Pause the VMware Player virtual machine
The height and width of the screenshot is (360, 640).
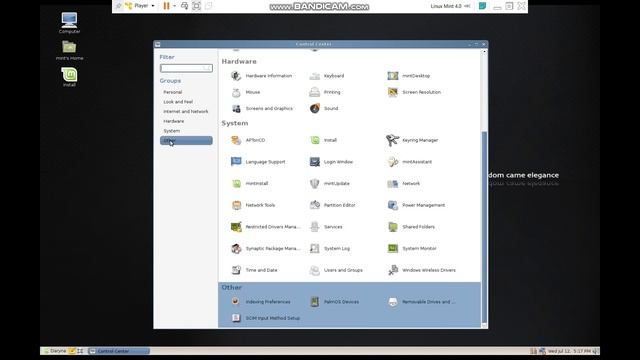[166, 6]
